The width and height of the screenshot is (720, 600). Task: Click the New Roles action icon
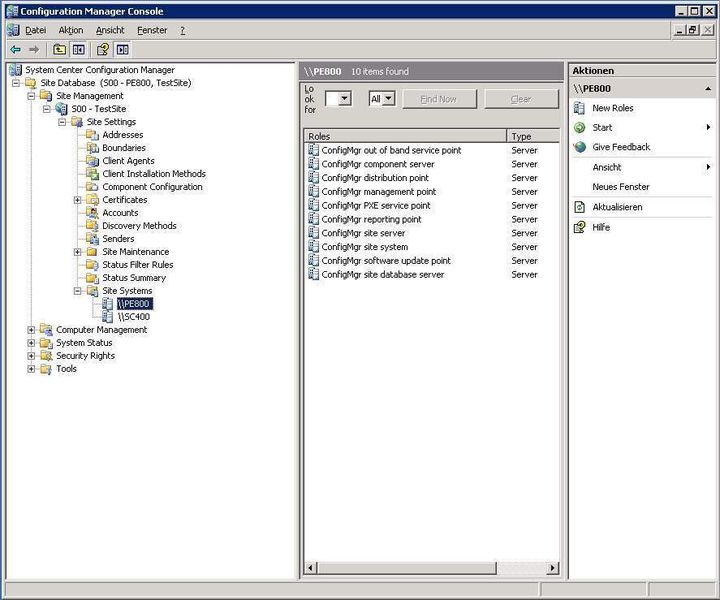click(x=579, y=108)
